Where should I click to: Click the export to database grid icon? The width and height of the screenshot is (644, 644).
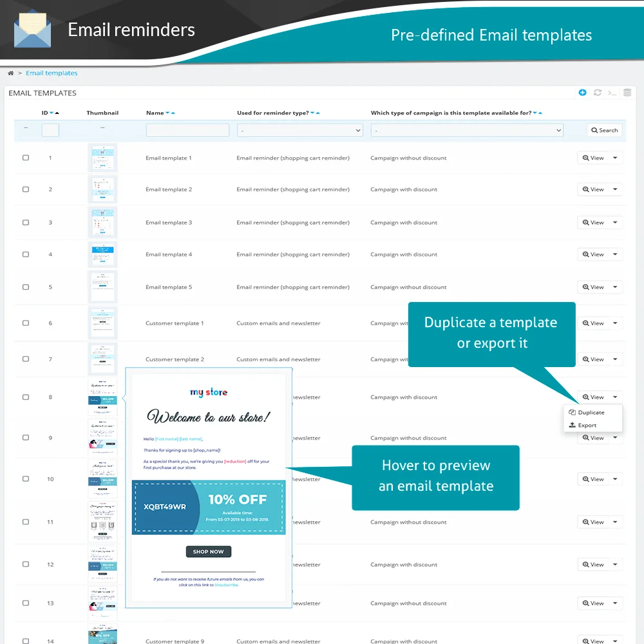coord(627,92)
